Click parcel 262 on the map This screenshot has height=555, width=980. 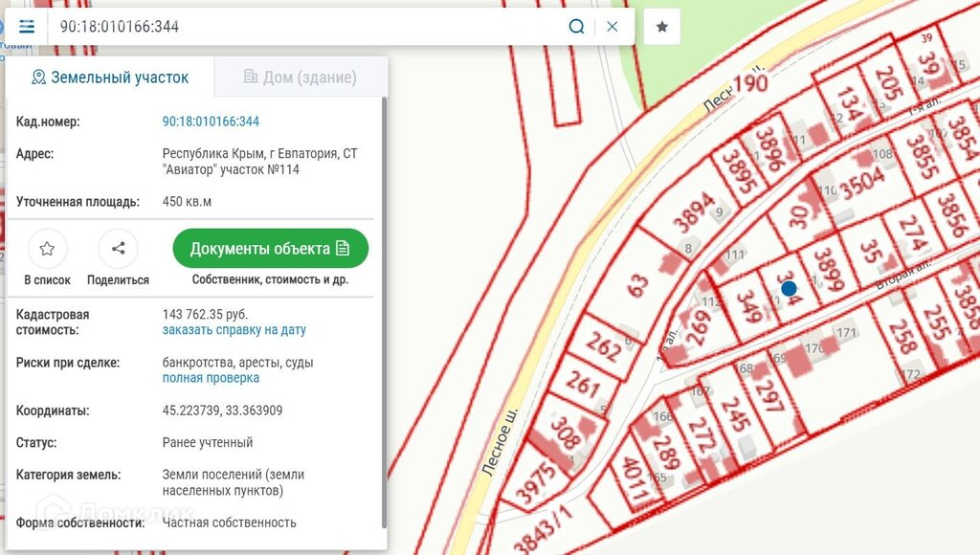coord(603,345)
